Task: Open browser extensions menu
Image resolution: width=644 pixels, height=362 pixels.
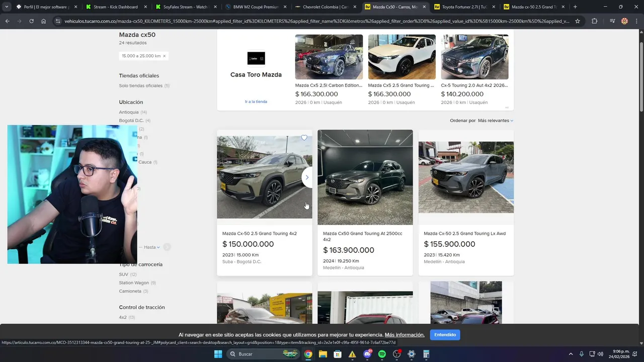Action: point(595,21)
